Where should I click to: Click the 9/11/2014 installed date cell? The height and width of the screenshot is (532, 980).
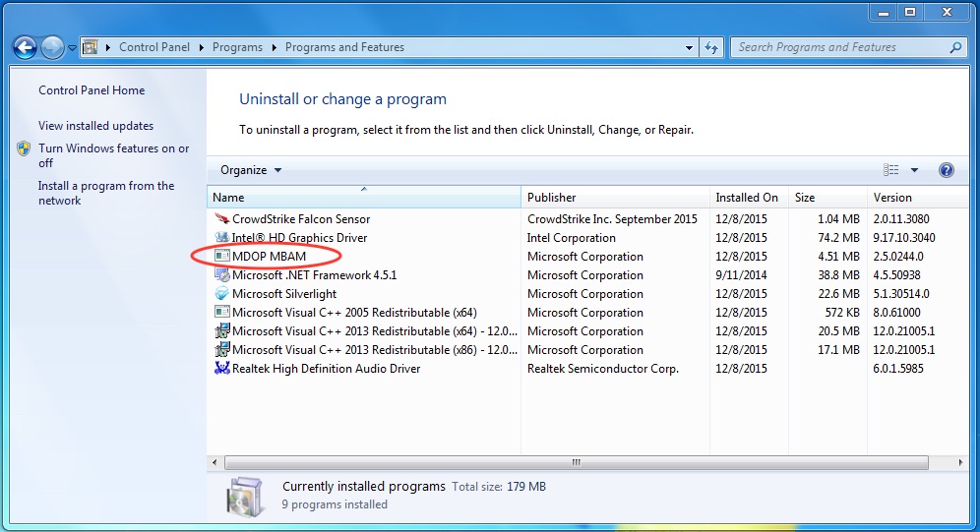coord(741,275)
